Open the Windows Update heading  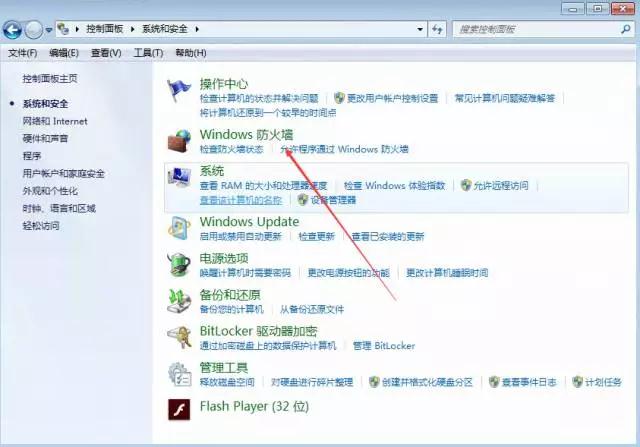tap(249, 222)
